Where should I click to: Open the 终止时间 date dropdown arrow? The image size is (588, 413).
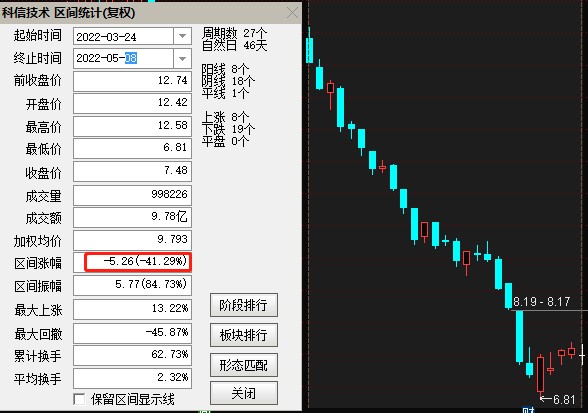click(182, 59)
